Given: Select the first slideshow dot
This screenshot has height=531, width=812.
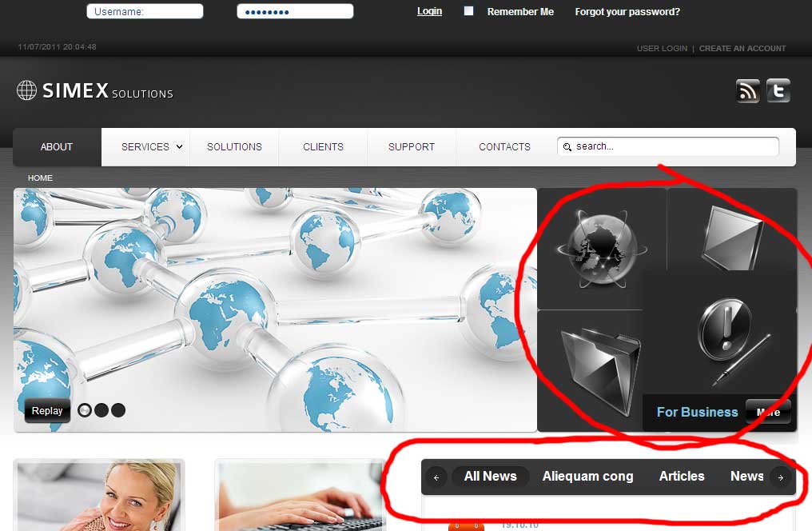Looking at the screenshot, I should (85, 410).
